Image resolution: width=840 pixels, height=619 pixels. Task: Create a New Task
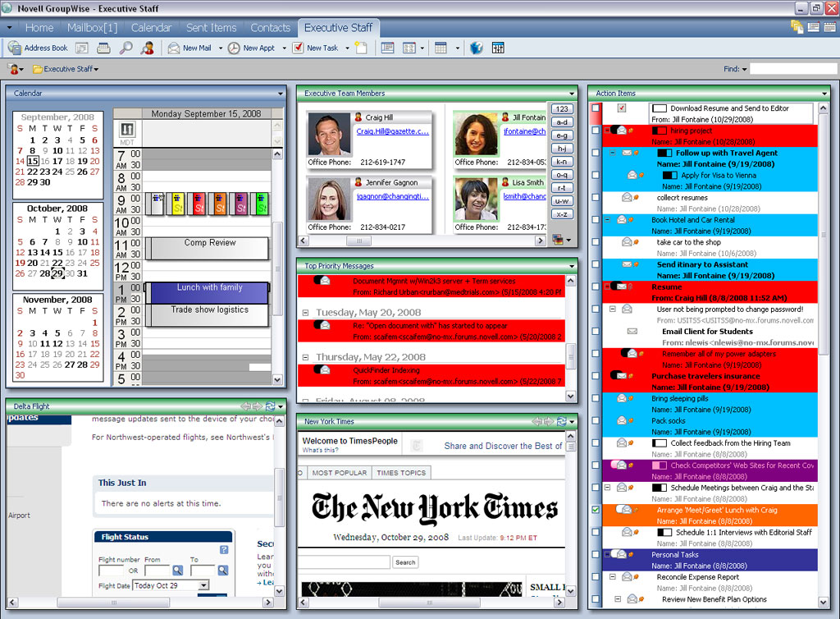(316, 48)
